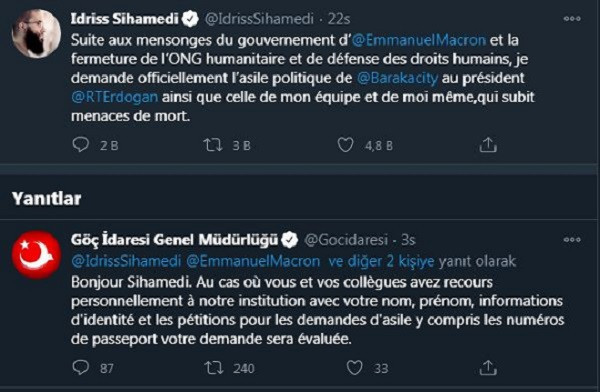Screen dimensions: 600x392
Task: Open the @EmmanuelMacron mention in the first tweet
Action: [419, 40]
